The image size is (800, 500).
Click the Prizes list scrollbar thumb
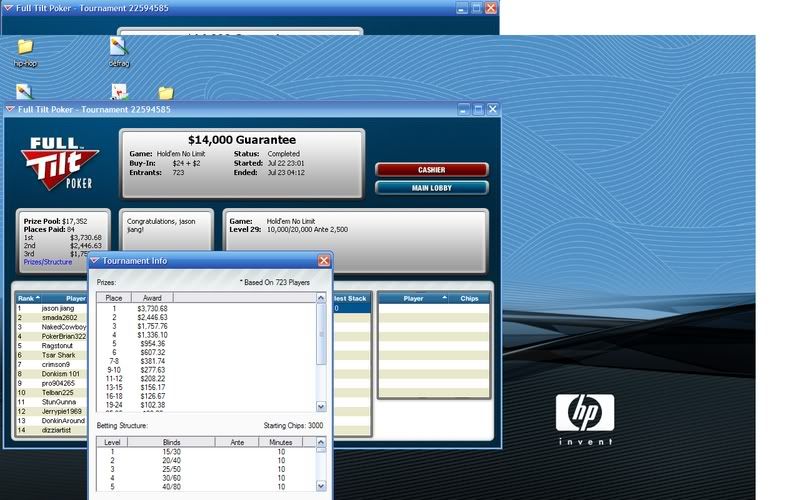point(321,334)
